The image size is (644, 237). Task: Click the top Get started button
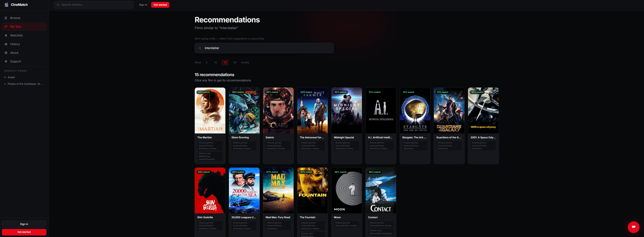160,5
